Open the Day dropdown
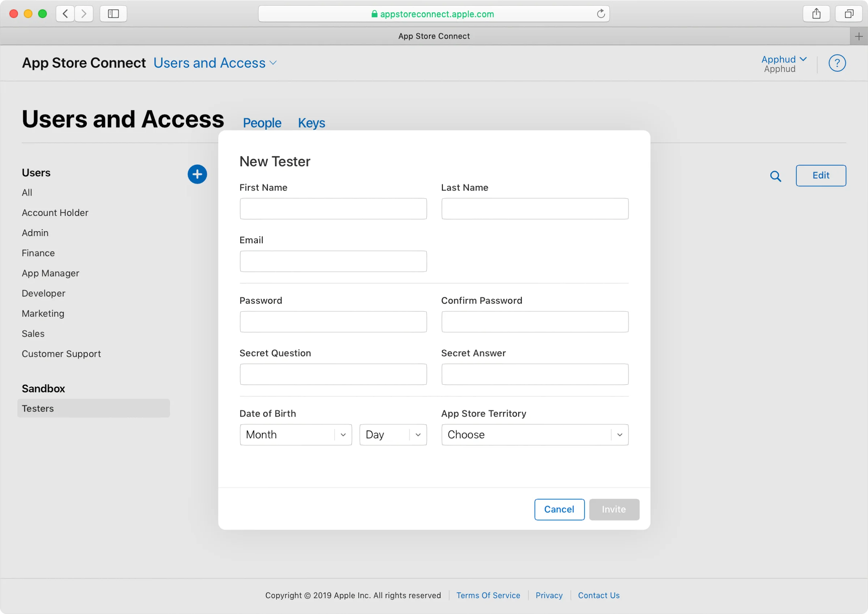The image size is (868, 614). pos(393,434)
